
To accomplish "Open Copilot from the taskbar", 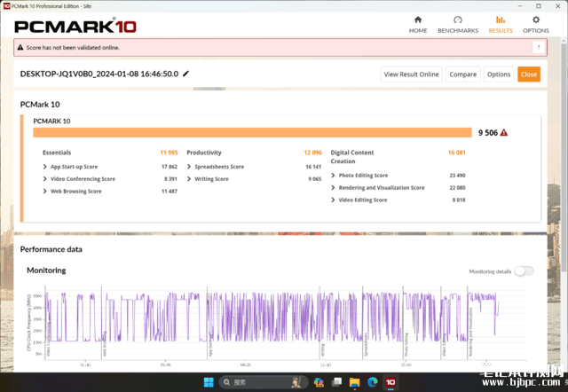I will 319,382.
